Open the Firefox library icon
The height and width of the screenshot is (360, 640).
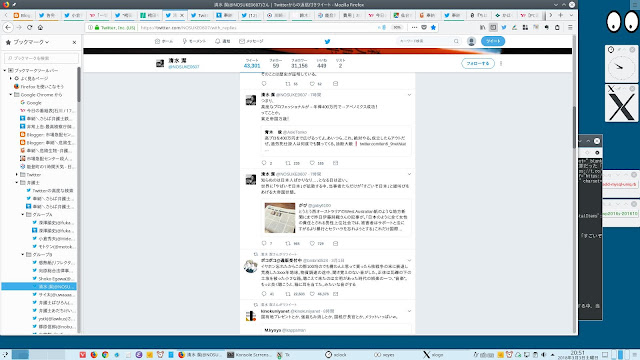(482, 27)
